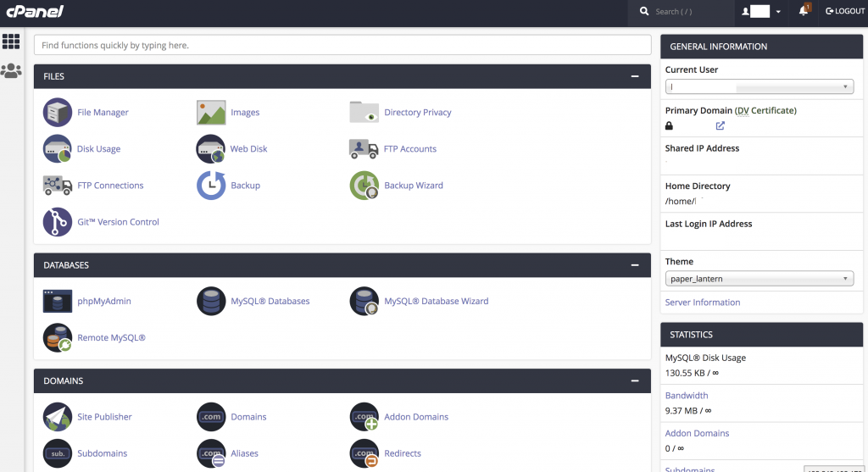The width and height of the screenshot is (868, 472).
Task: Click the Remote MySQL icon
Action: tap(58, 337)
